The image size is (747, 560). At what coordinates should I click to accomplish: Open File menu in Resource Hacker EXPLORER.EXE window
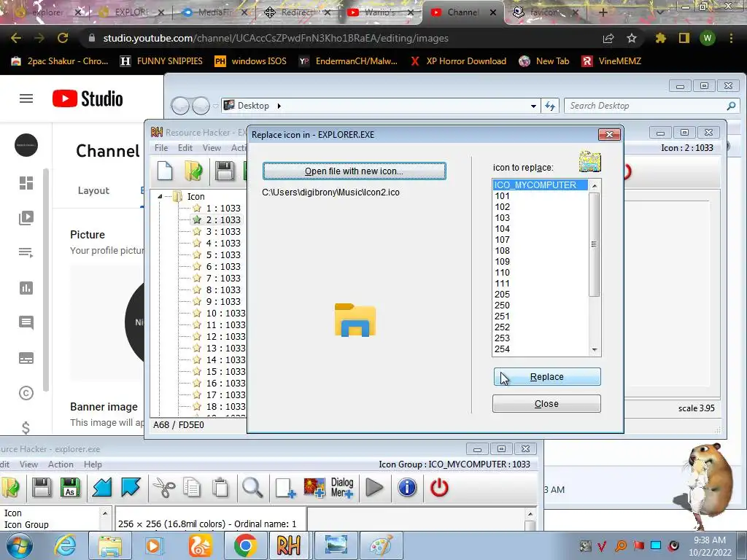161,148
